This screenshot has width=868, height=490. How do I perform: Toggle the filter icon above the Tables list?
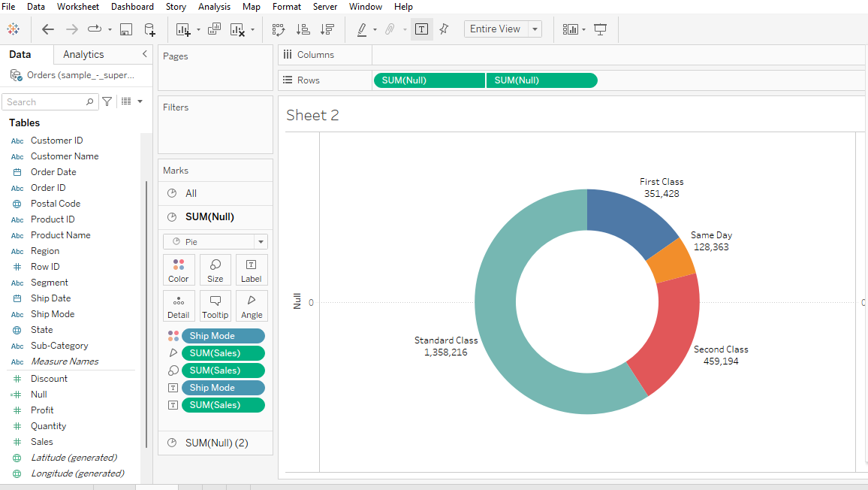(107, 101)
